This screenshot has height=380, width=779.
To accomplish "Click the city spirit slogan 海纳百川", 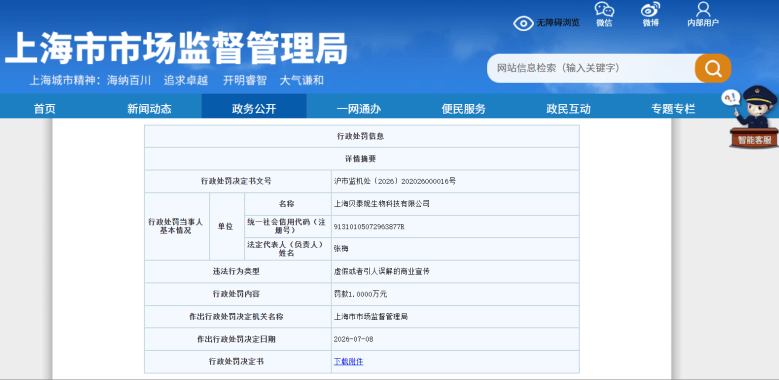I will click(129, 80).
